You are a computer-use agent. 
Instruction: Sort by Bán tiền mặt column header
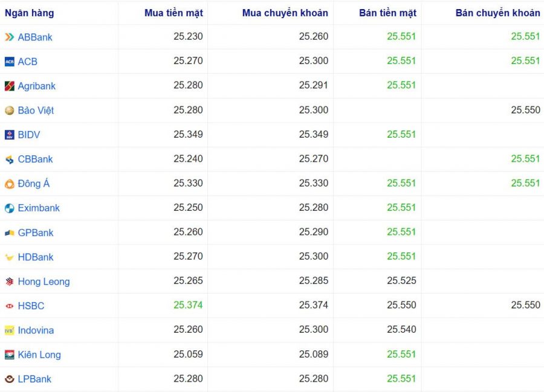pyautogui.click(x=387, y=13)
